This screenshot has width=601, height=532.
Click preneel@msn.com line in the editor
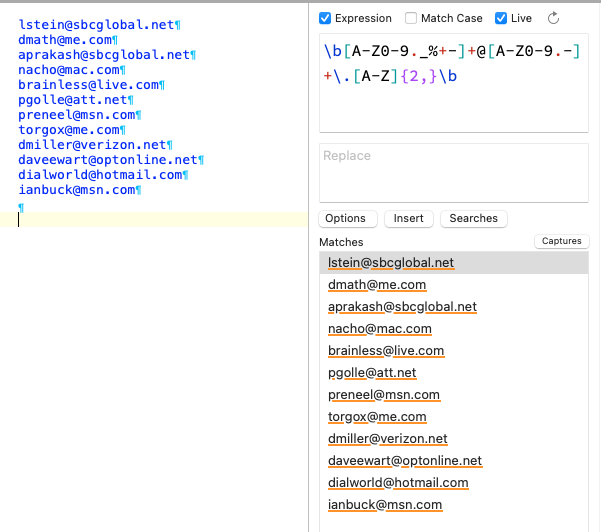77,115
